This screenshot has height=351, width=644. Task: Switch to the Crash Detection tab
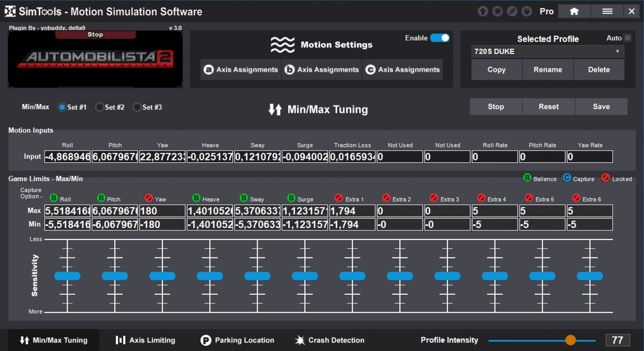329,340
